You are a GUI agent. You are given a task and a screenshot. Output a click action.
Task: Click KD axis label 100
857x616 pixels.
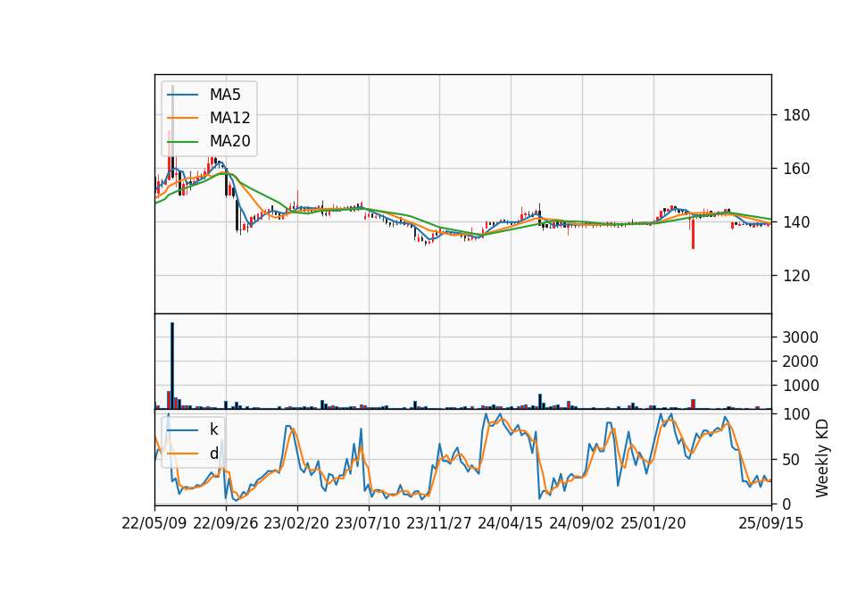click(795, 414)
